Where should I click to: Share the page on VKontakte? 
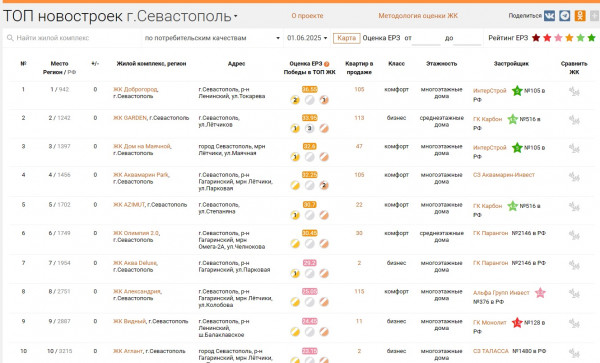click(549, 16)
